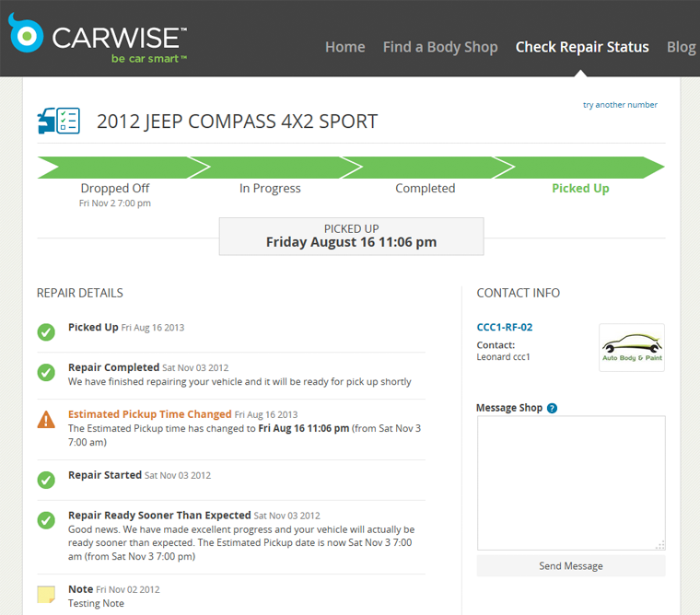Screen dimensions: 700x615
Task: Click the Repair Ready Sooner Than Expected heading
Action: click(x=159, y=515)
